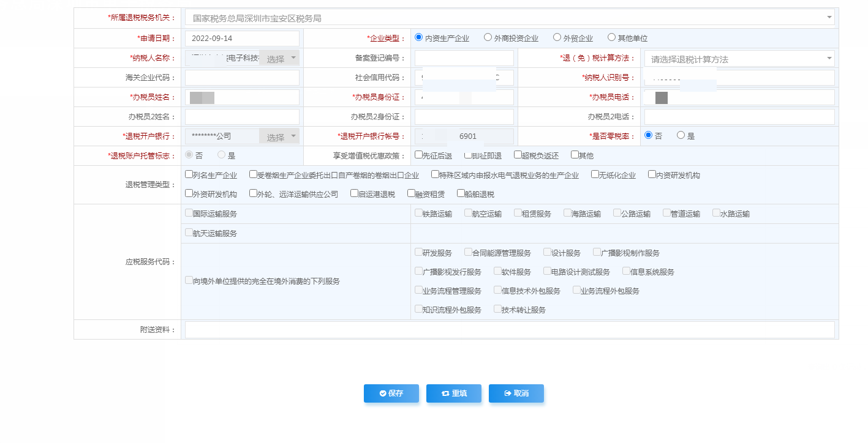Check the 研发服务 checkbox
The height and width of the screenshot is (443, 868).
pyautogui.click(x=418, y=252)
